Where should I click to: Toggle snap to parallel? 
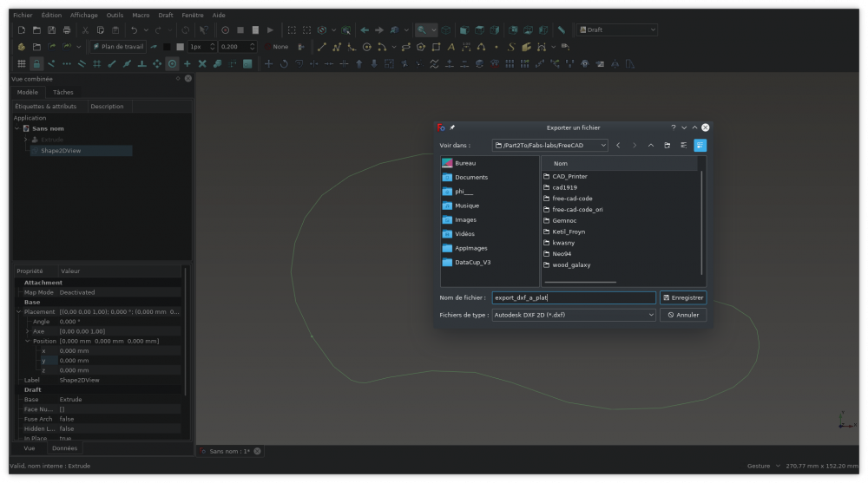pyautogui.click(x=82, y=64)
